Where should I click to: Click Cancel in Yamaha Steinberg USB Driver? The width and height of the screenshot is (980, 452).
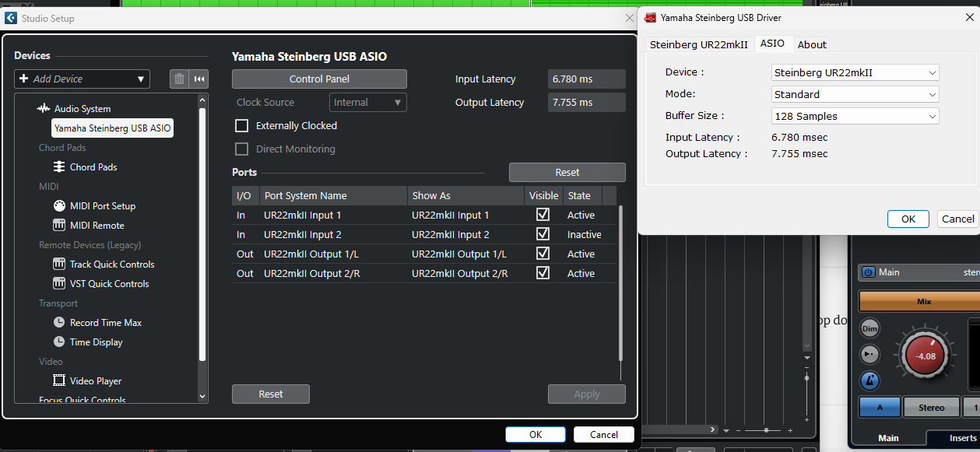tap(957, 219)
